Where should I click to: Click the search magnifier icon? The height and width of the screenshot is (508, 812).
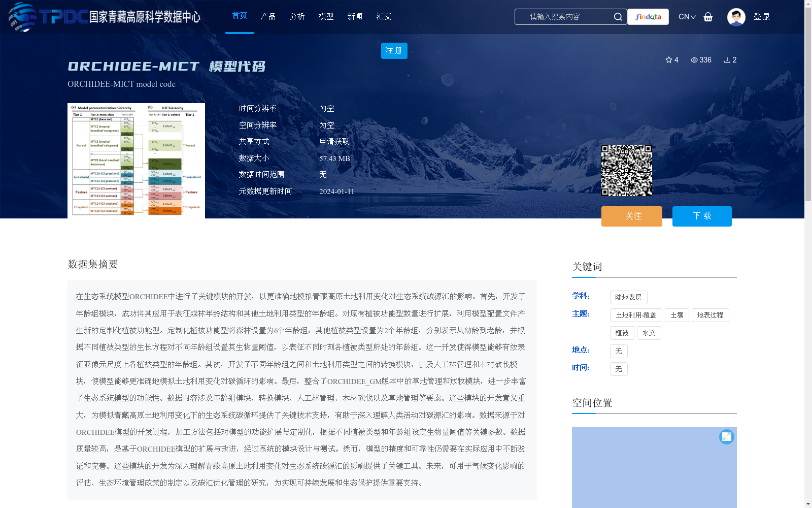tap(618, 17)
